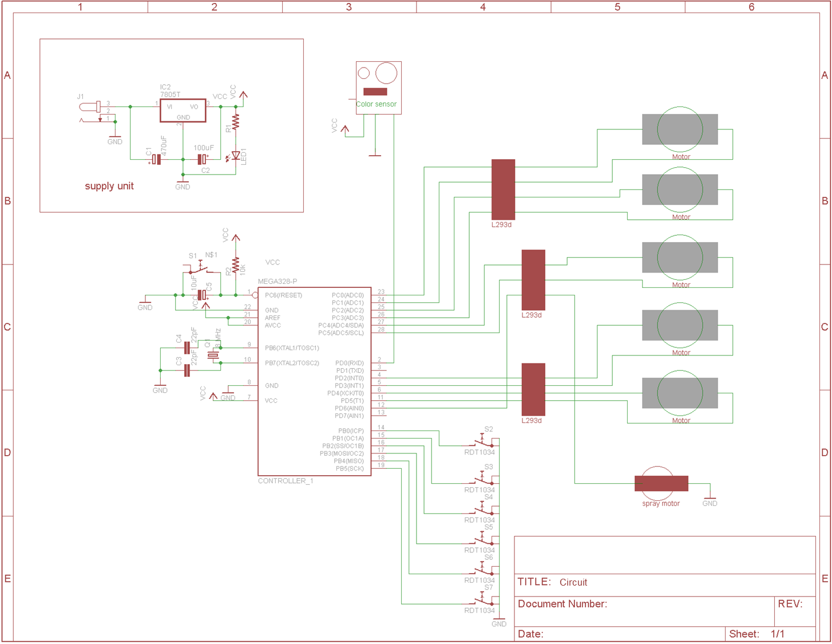Select the bottommost gray Motor symbol
The image size is (832, 644).
[x=680, y=393]
